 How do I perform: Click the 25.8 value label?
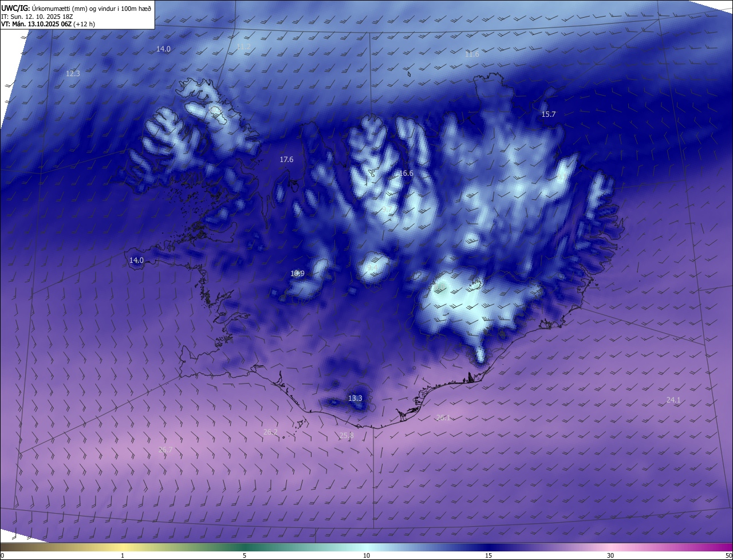[x=346, y=435]
